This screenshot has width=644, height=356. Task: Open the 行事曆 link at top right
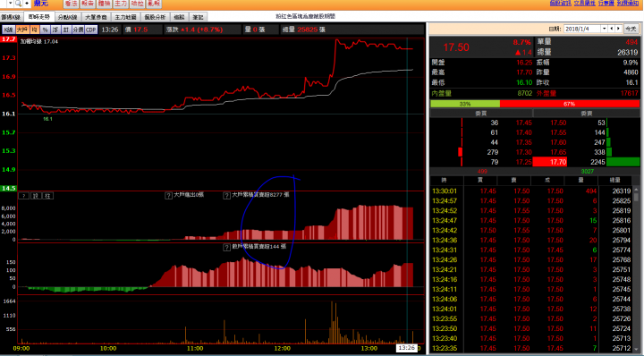606,3
